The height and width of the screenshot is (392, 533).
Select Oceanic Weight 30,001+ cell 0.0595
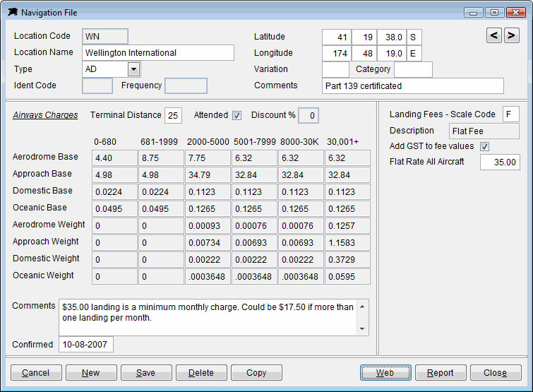(347, 277)
